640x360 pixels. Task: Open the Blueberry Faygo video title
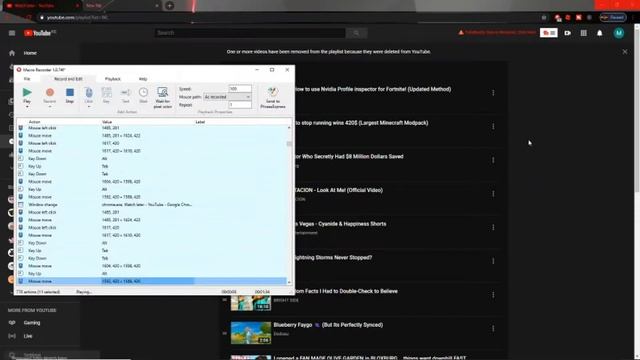(x=328, y=325)
